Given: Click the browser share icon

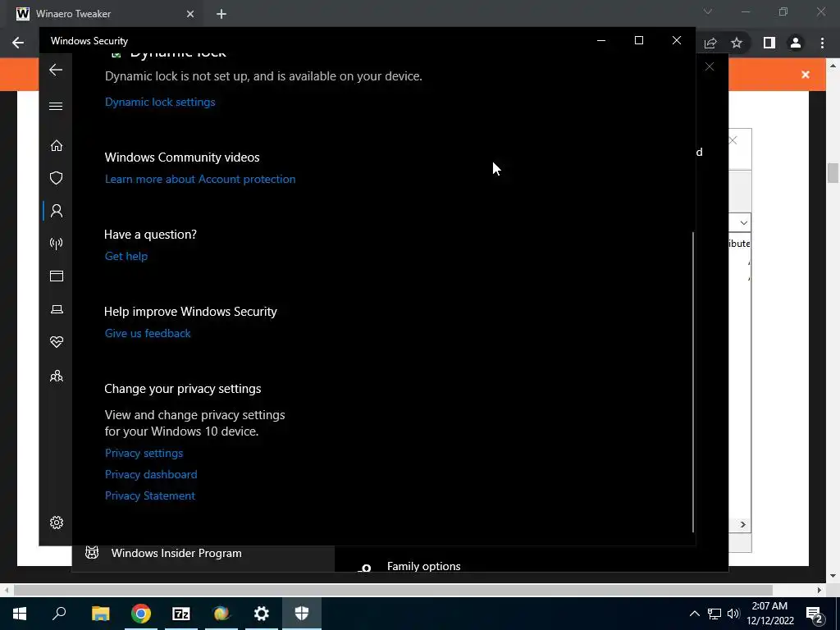Looking at the screenshot, I should 710,43.
